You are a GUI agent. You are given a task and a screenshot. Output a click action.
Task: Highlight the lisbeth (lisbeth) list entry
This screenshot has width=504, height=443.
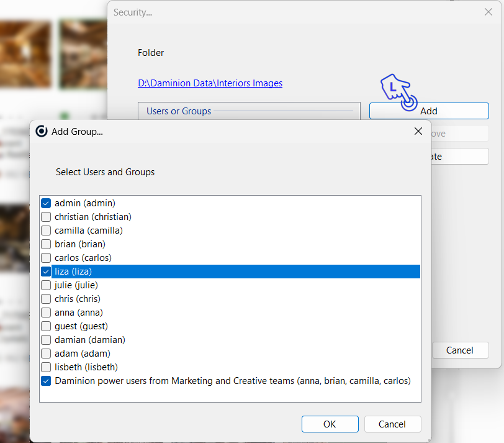click(86, 367)
